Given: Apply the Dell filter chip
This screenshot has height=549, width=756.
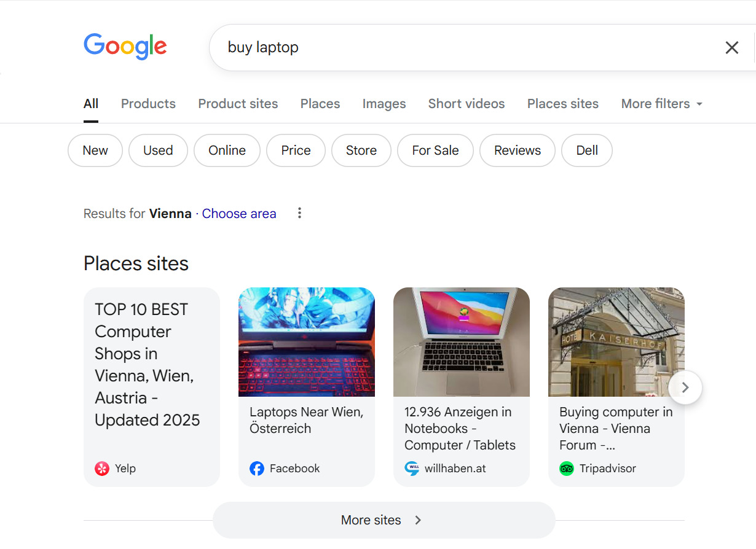Looking at the screenshot, I should click(x=587, y=150).
